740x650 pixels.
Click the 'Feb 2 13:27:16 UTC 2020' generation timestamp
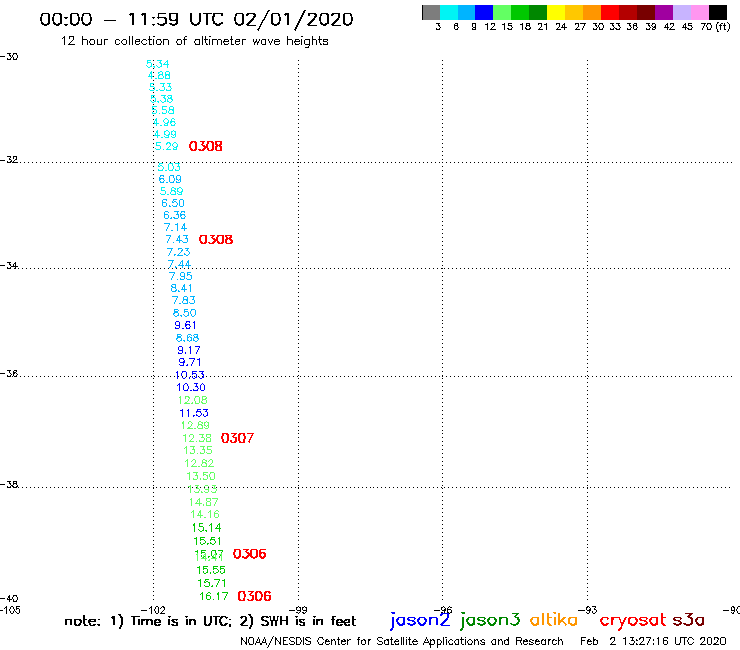click(653, 641)
